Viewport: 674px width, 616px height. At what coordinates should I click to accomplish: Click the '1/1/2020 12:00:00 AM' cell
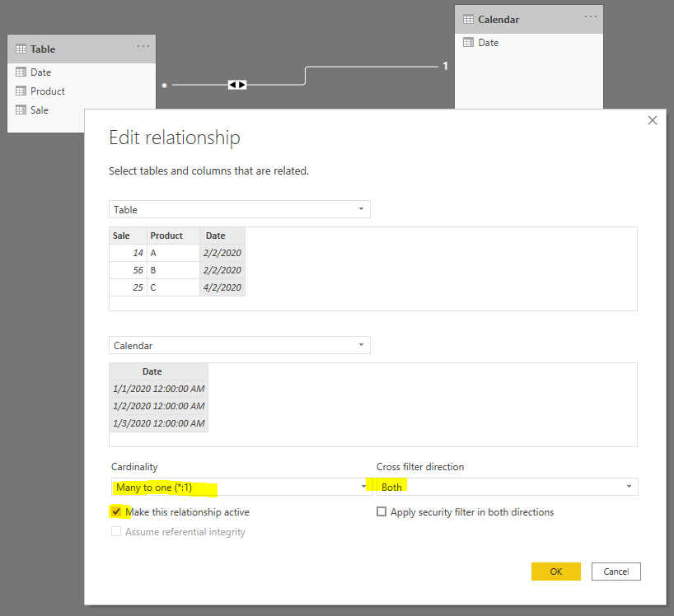[x=159, y=389]
